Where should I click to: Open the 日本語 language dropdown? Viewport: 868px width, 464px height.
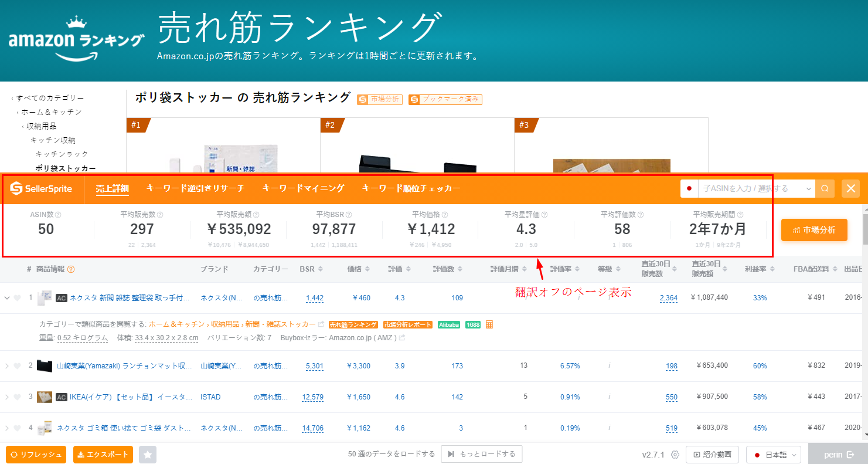(x=774, y=455)
